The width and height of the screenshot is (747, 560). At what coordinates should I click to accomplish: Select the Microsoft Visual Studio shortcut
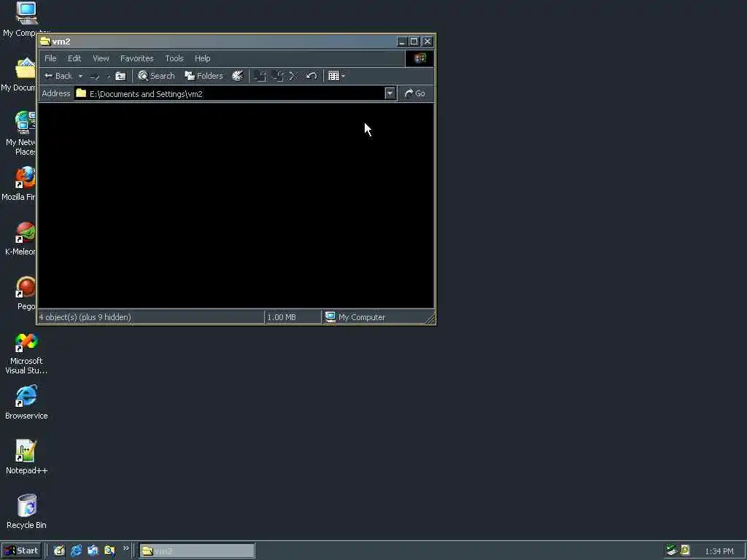tap(26, 354)
